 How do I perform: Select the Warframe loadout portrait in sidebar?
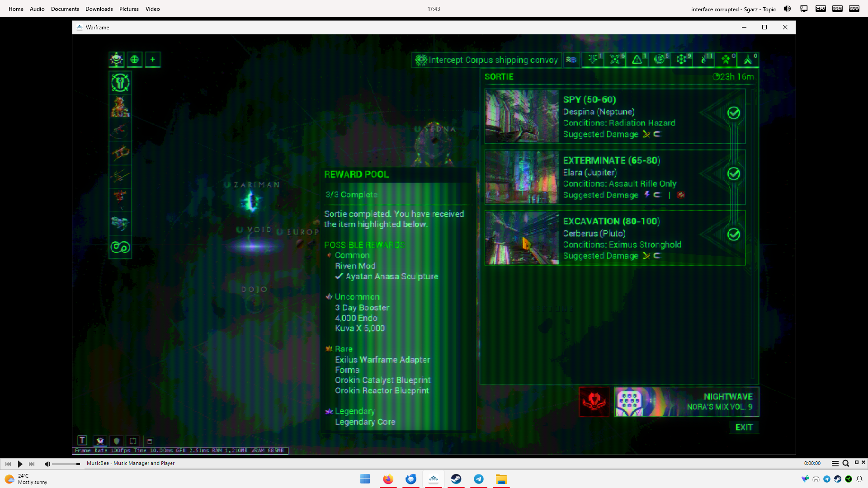(x=120, y=107)
